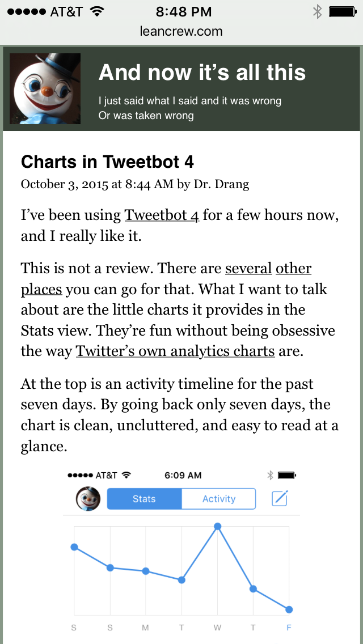
Task: Select the Stats tab in screenshot
Action: [144, 499]
